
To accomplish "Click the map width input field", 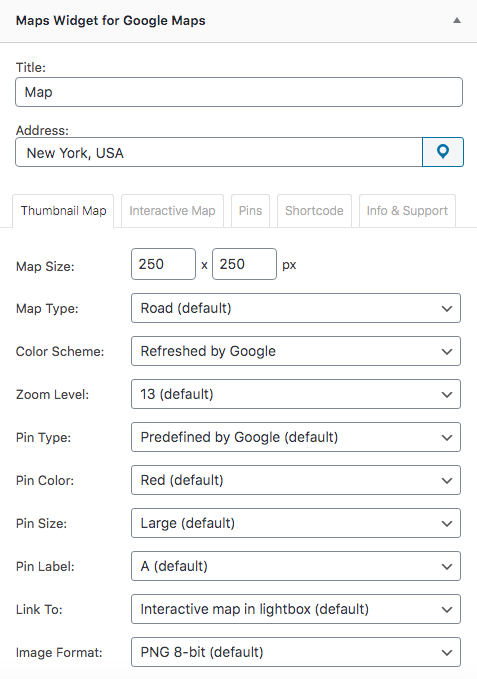I will pos(163,264).
